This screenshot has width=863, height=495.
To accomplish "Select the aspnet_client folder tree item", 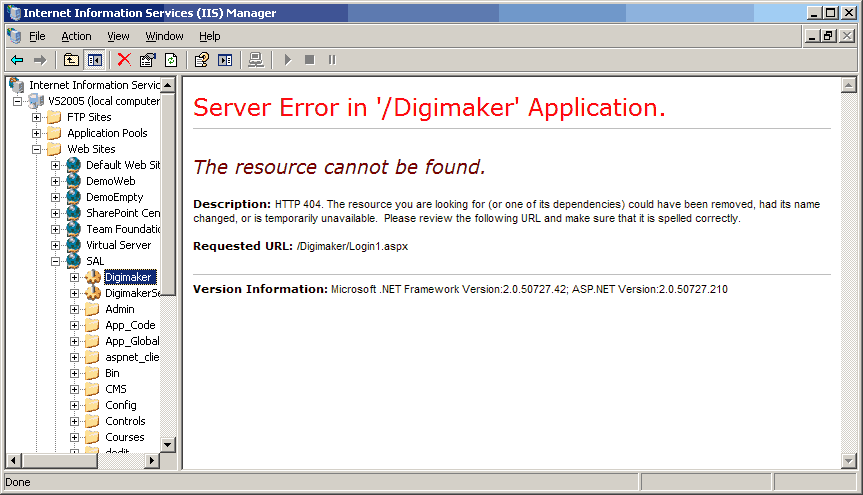I will click(132, 357).
